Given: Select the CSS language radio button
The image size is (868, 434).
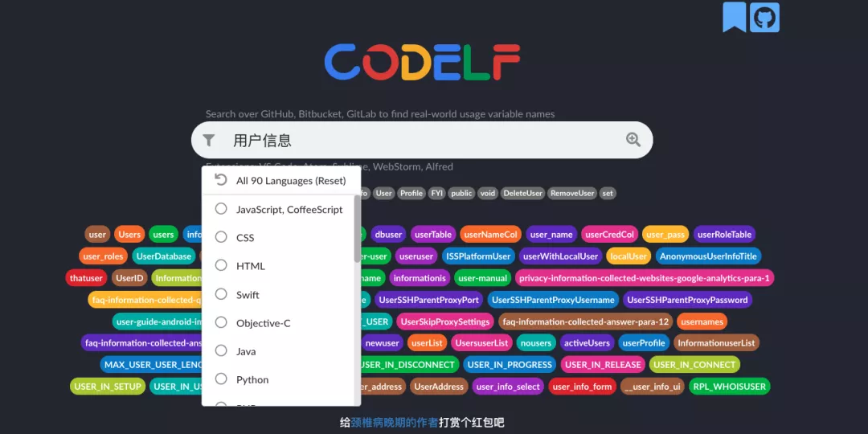Looking at the screenshot, I should pos(221,237).
